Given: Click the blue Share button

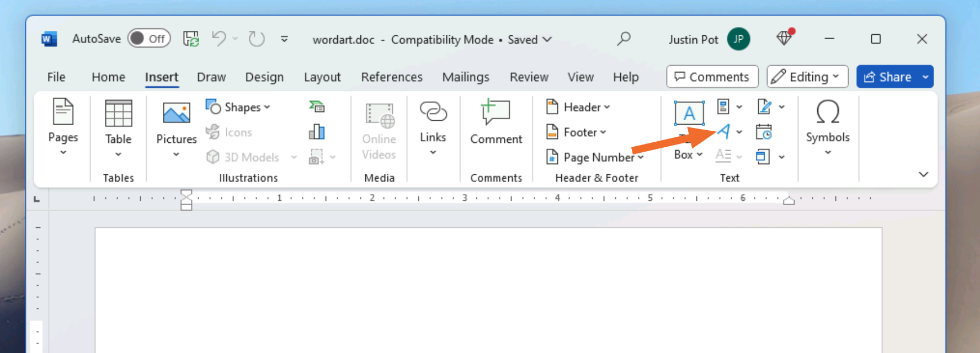Looking at the screenshot, I should coord(887,77).
